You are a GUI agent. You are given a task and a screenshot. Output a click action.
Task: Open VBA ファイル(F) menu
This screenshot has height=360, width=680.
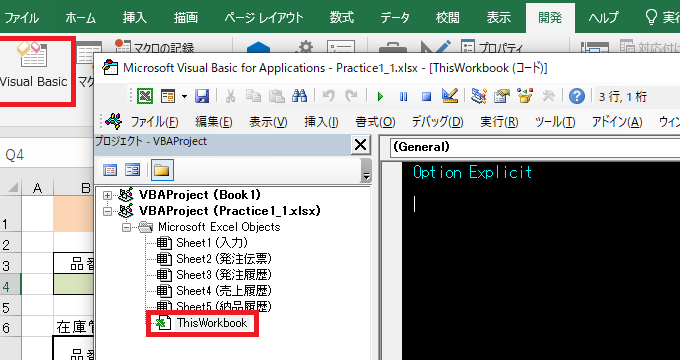pos(154,122)
